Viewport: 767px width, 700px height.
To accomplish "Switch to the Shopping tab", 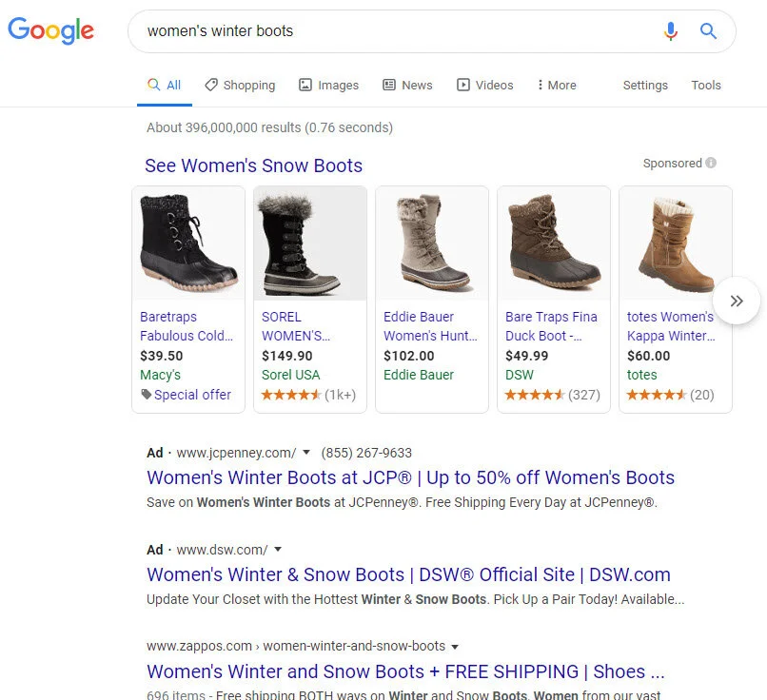I will pos(240,85).
